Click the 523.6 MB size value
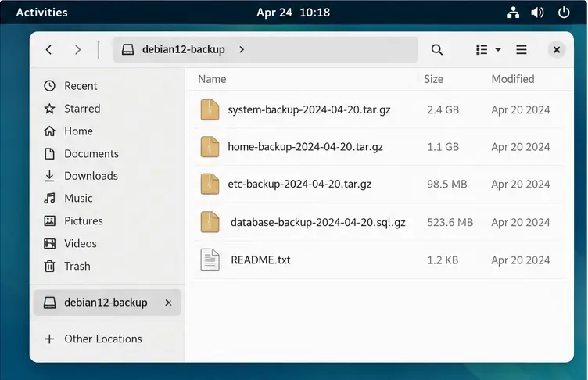The height and width of the screenshot is (380, 588). (450, 222)
